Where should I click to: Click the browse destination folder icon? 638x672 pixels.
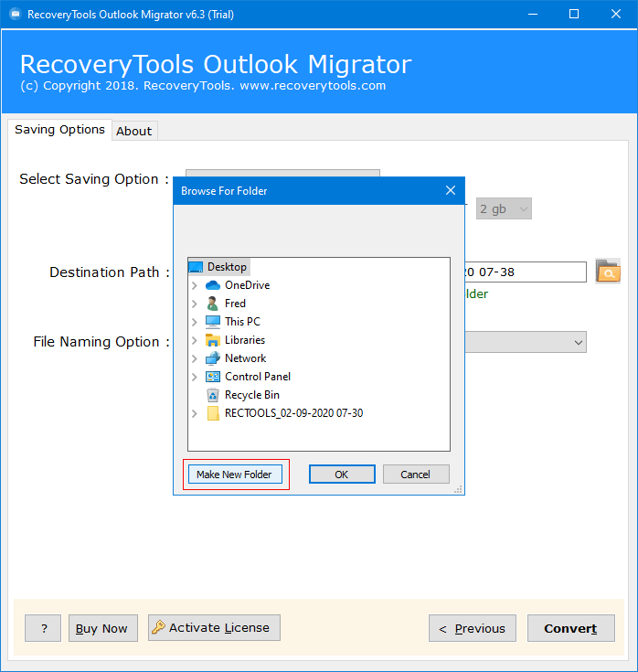[x=608, y=272]
